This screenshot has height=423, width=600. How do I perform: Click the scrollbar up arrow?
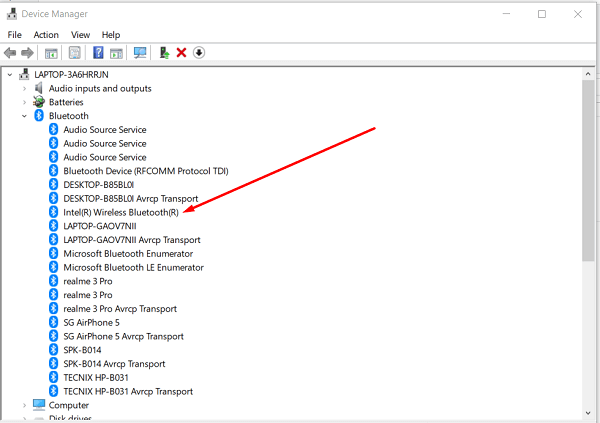[589, 73]
